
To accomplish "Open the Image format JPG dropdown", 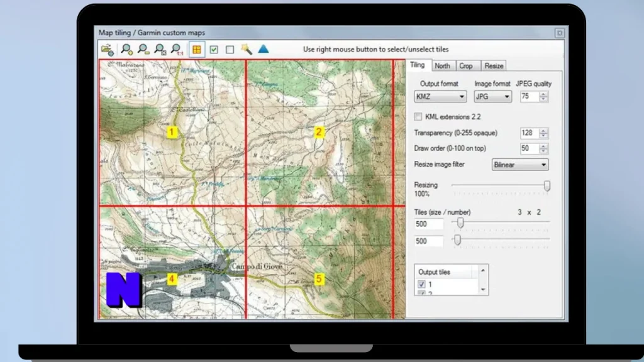I will coord(493,96).
